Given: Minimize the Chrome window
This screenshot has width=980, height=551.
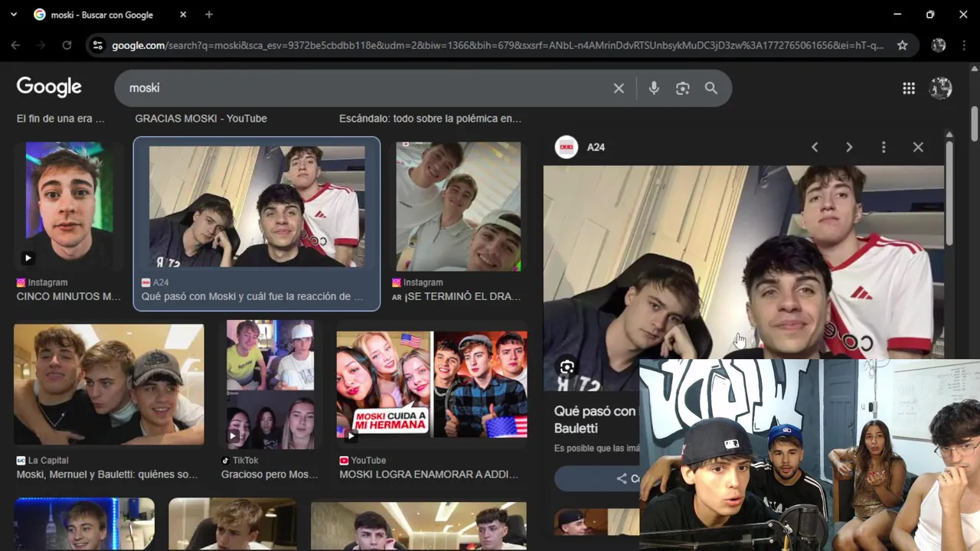Looking at the screenshot, I should pyautogui.click(x=897, y=15).
